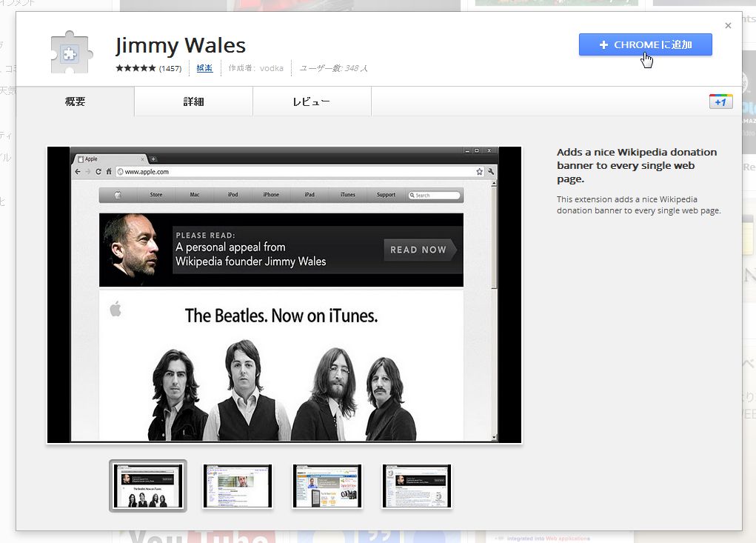The image size is (756, 543).
Task: Click the Jimmy Wales extension title
Action: pyautogui.click(x=181, y=45)
